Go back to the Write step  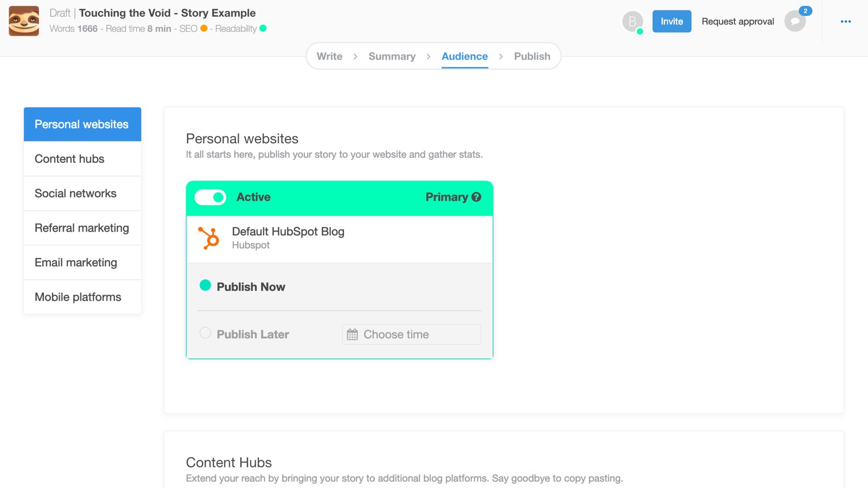tap(329, 56)
